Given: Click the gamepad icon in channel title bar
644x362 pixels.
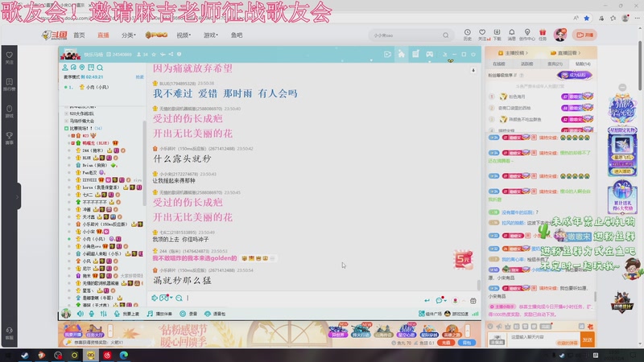Looking at the screenshot, I should [429, 54].
